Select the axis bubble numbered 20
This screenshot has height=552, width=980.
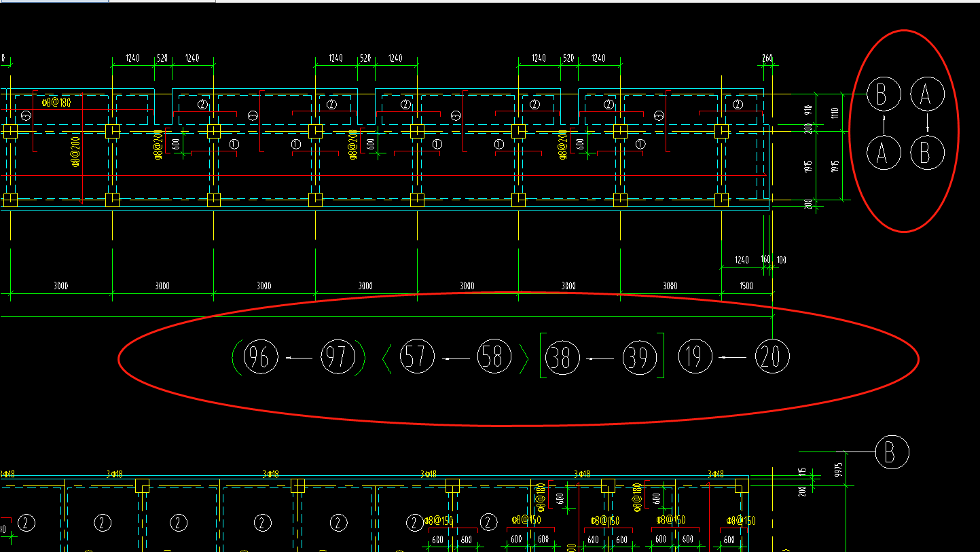point(772,357)
